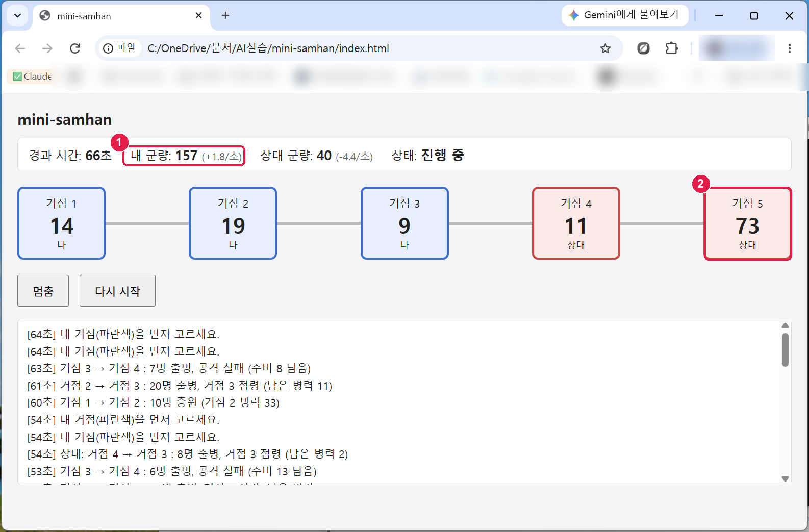Click the 54초 상대 log entry about 8명 출병
The image size is (809, 532).
click(188, 454)
